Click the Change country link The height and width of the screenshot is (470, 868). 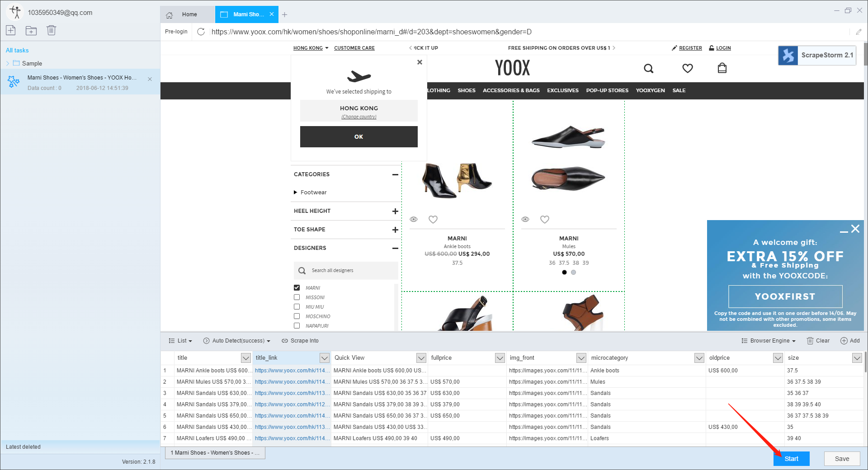point(359,117)
